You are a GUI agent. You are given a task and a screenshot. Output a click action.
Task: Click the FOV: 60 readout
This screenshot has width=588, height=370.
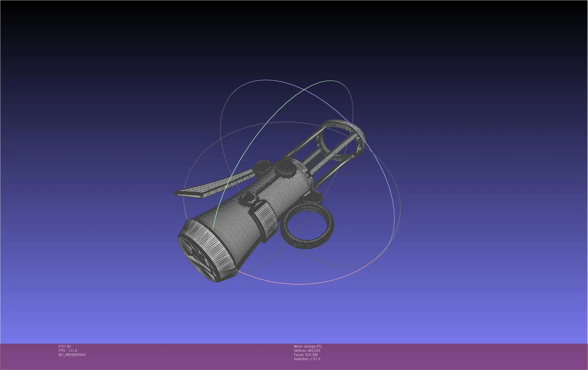65,346
